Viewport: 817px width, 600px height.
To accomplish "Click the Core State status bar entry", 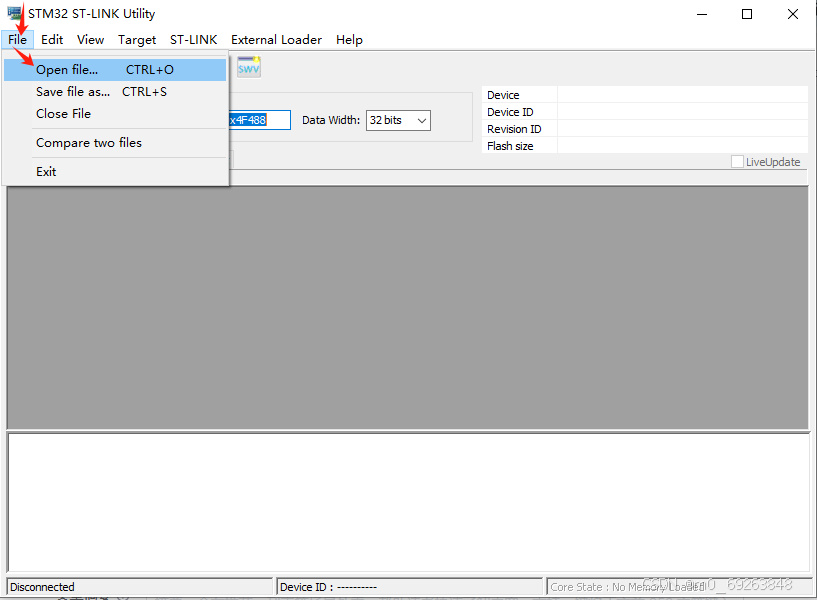I will tap(678, 587).
